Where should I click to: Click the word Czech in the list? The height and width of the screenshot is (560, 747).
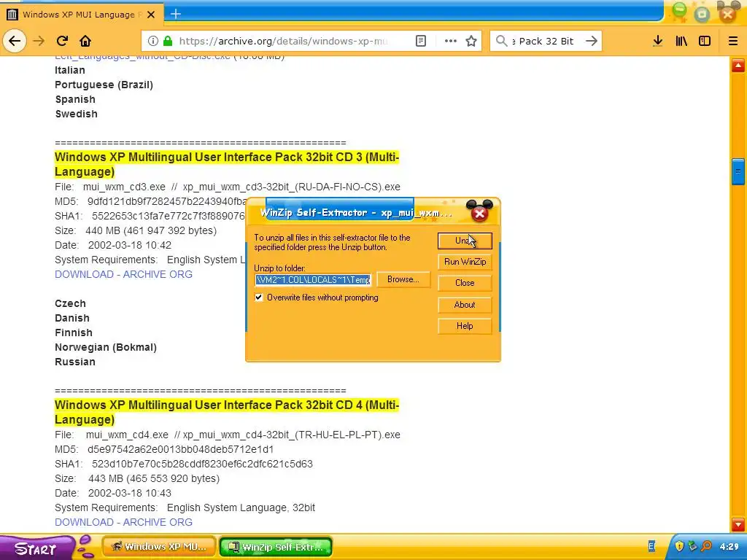[70, 303]
